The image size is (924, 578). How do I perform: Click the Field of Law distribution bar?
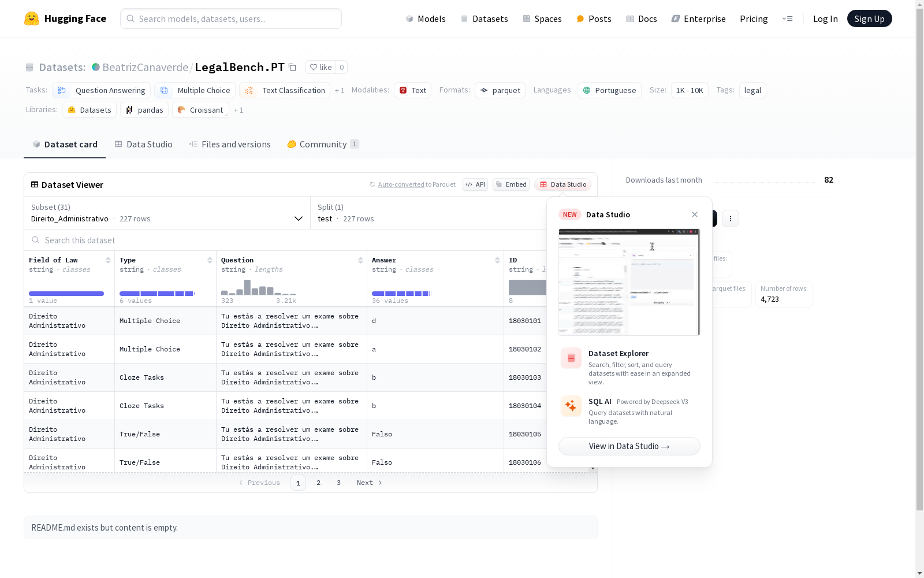pyautogui.click(x=66, y=294)
